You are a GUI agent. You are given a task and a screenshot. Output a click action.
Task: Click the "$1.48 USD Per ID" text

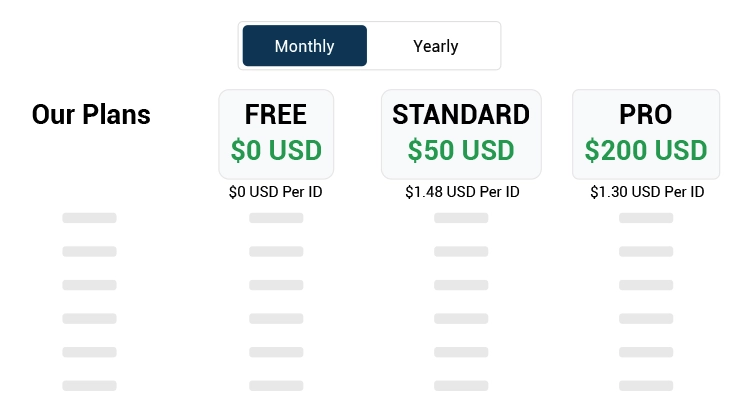(x=461, y=191)
